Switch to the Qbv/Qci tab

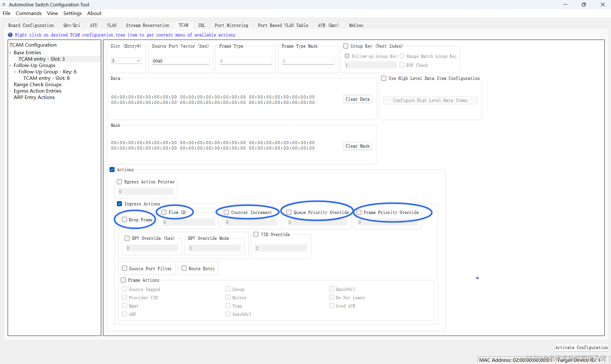click(72, 25)
